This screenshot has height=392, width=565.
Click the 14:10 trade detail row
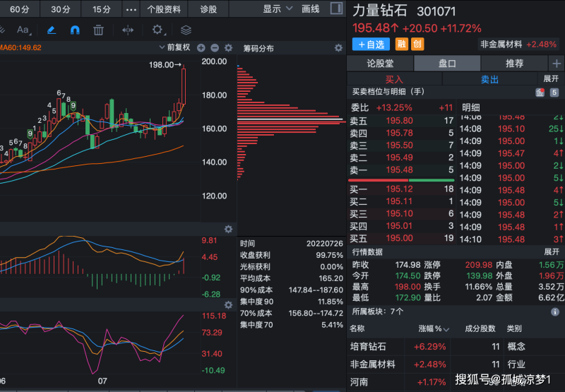[x=511, y=239]
